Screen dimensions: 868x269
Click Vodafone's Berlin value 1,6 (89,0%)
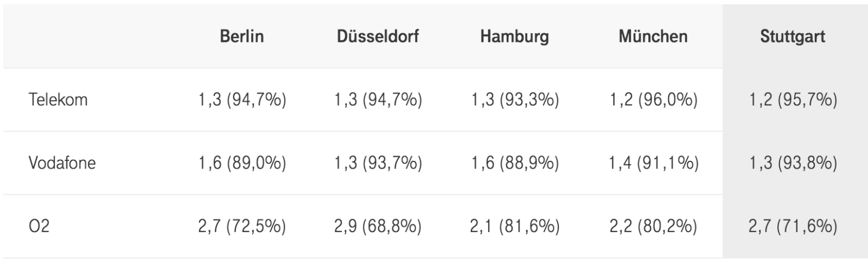click(242, 163)
